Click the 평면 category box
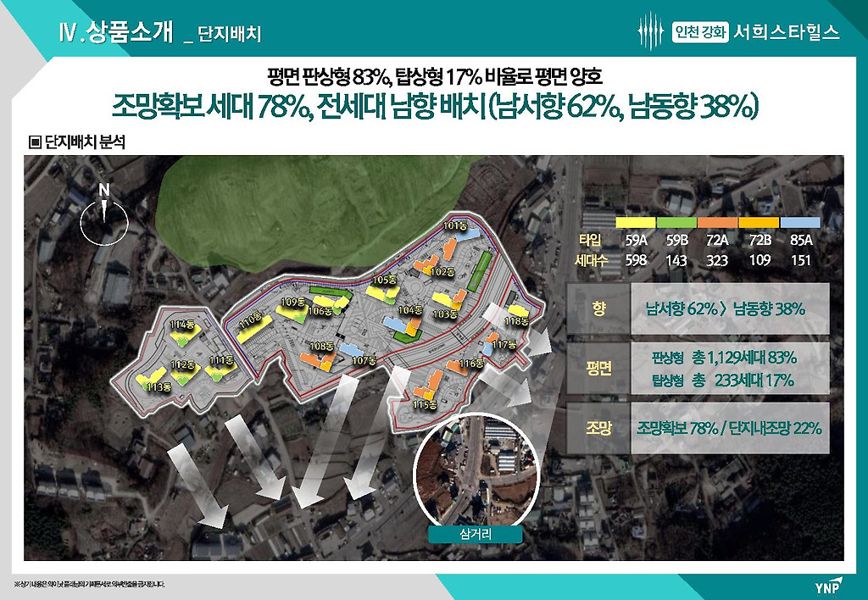Image resolution: width=868 pixels, height=600 pixels. [x=598, y=368]
